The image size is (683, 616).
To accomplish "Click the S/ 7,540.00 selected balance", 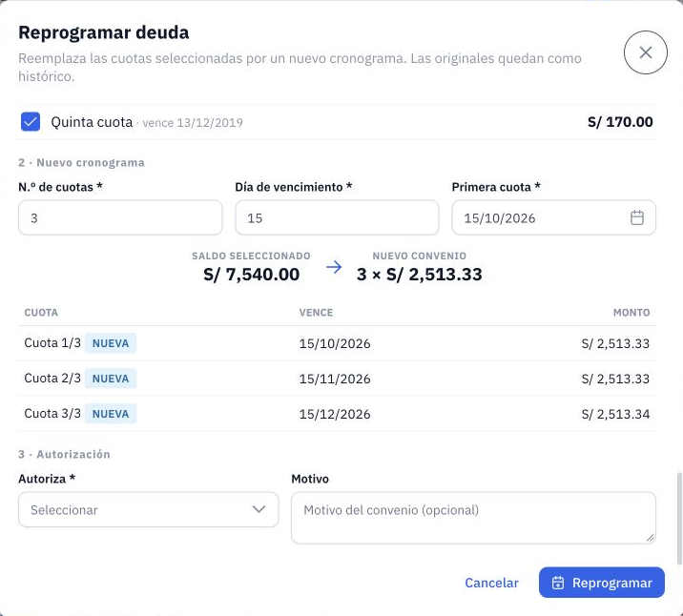I will click(x=251, y=275).
